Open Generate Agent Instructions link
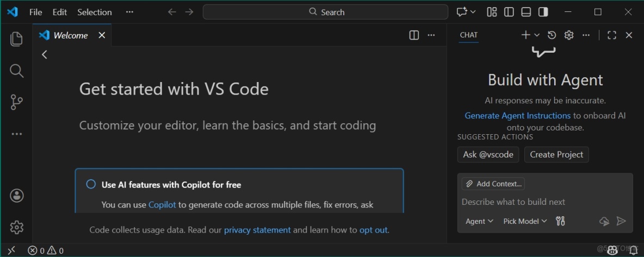The width and height of the screenshot is (644, 257). pyautogui.click(x=517, y=116)
